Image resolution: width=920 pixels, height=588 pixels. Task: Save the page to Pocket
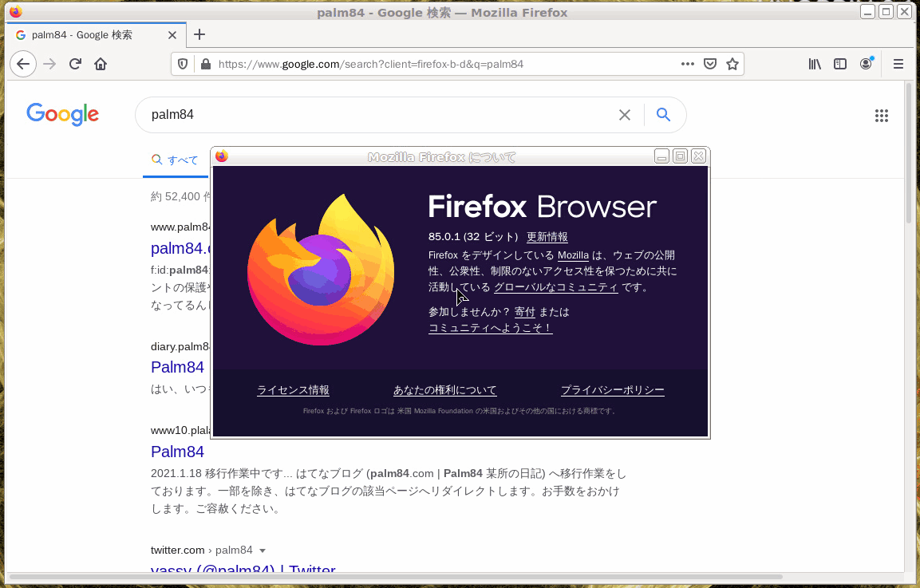[710, 64]
